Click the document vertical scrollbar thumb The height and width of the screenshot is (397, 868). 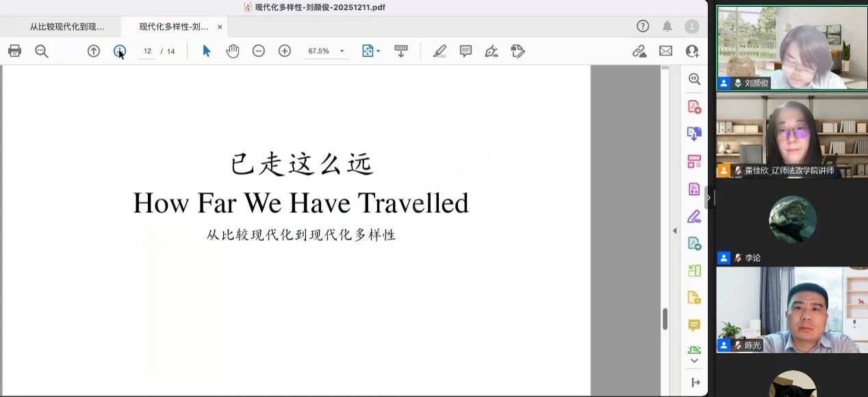click(x=665, y=319)
